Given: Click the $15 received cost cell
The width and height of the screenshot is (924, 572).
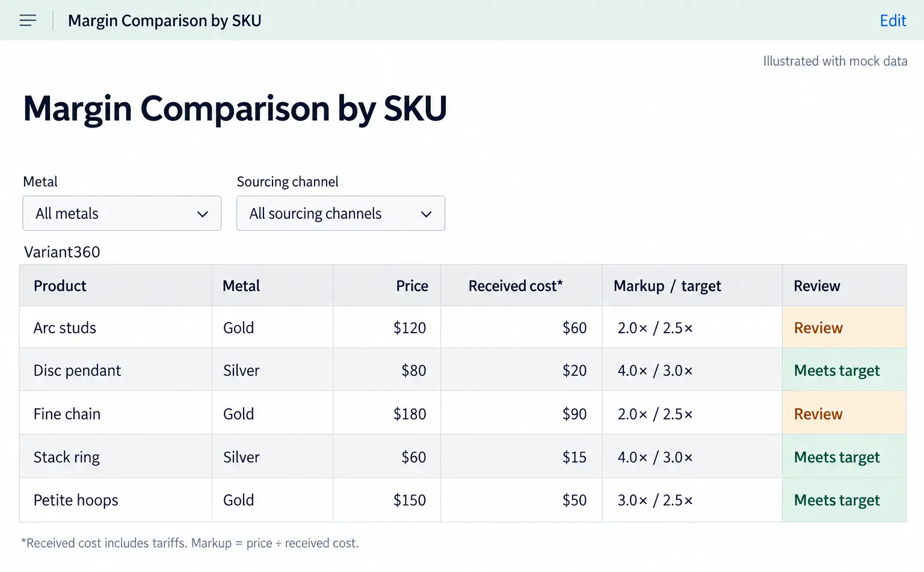Looking at the screenshot, I should (522, 457).
